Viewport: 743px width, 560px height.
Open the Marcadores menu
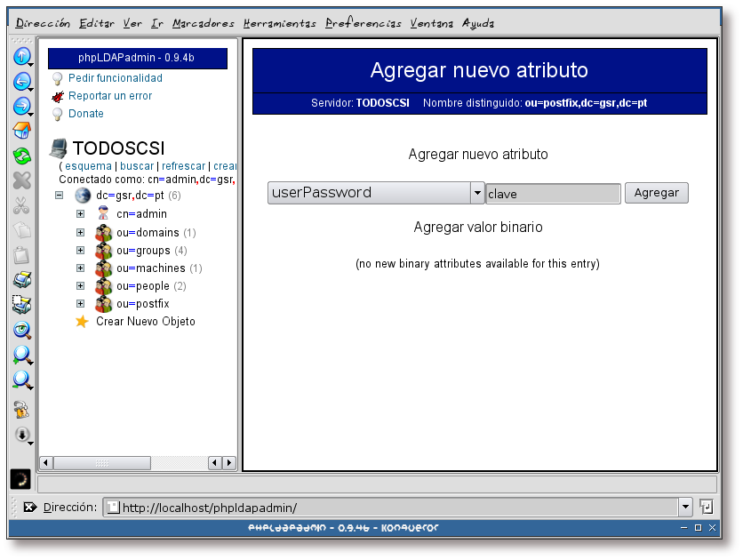(202, 23)
